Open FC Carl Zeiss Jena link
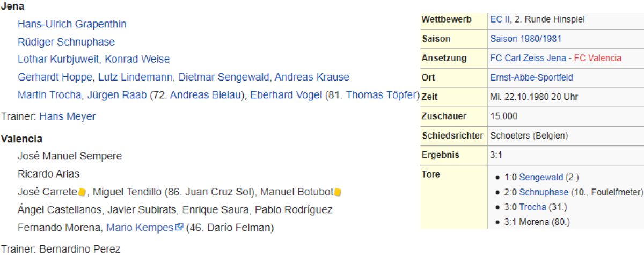 coord(528,58)
